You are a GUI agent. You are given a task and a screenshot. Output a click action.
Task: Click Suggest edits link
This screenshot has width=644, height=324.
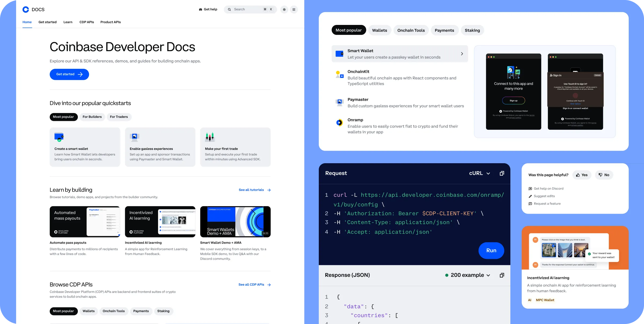(x=541, y=196)
